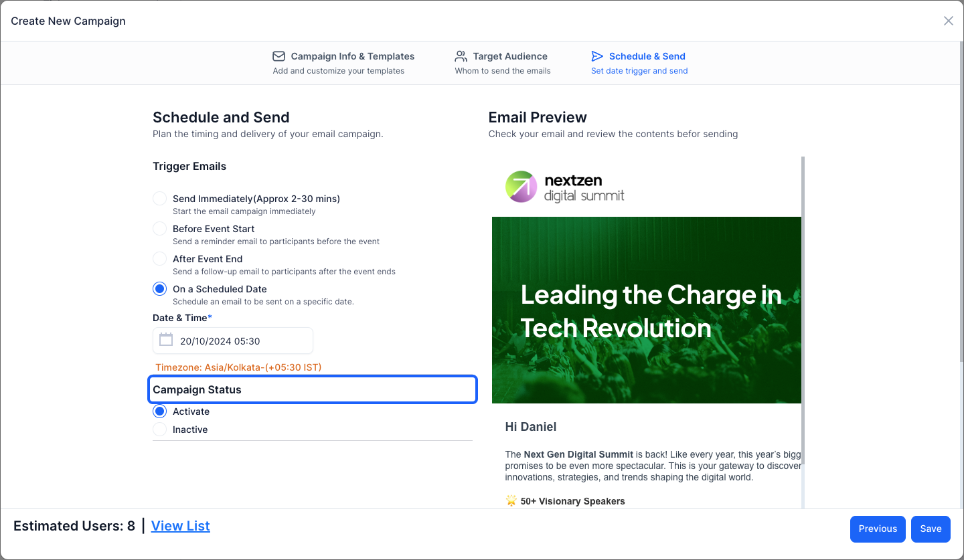Close the Create New Campaign dialog

point(948,21)
